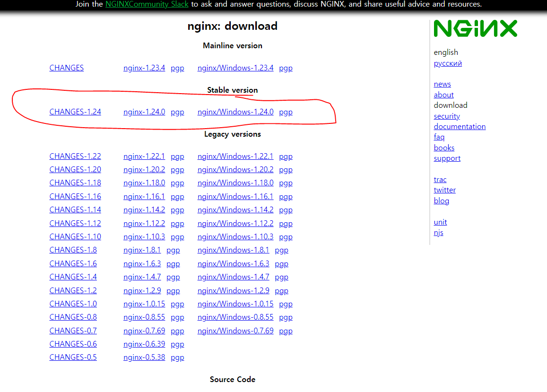
Task: Download nginx/Windows-1.22.1
Action: [x=235, y=156]
